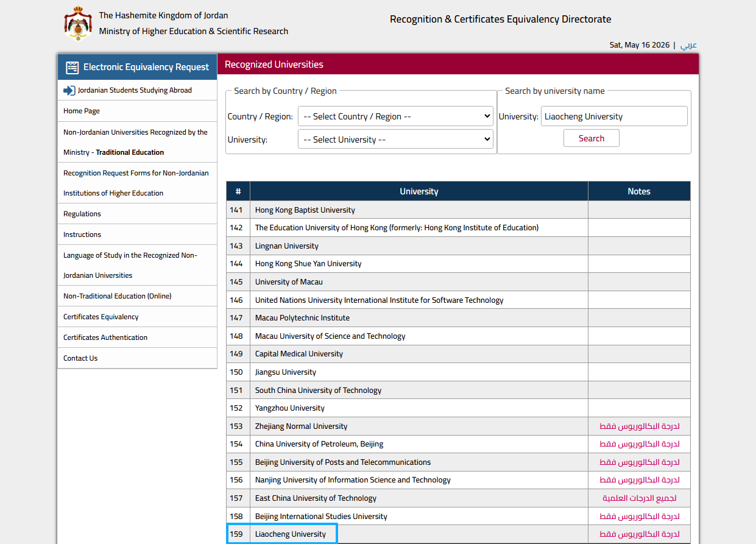Select Yangzhou University row

coord(458,408)
